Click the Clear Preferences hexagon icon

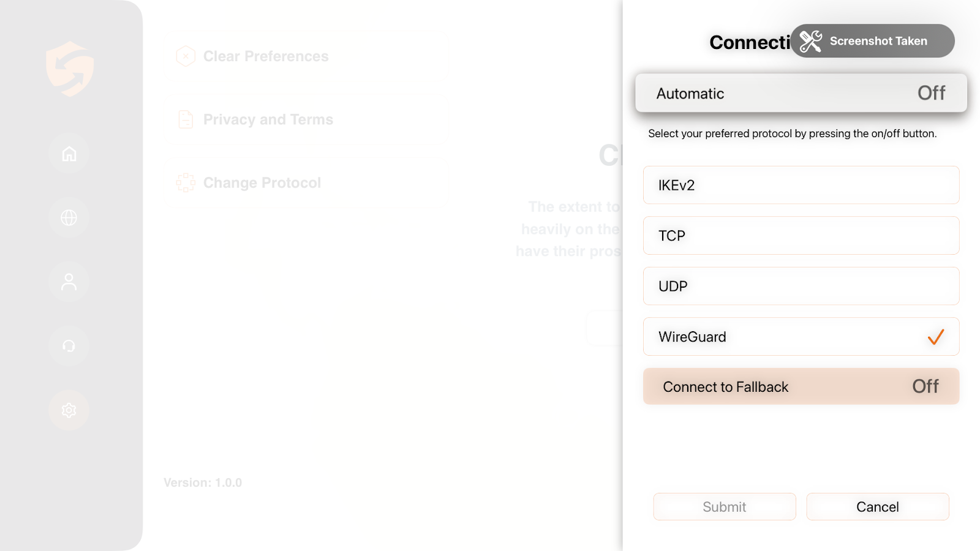[x=186, y=56]
